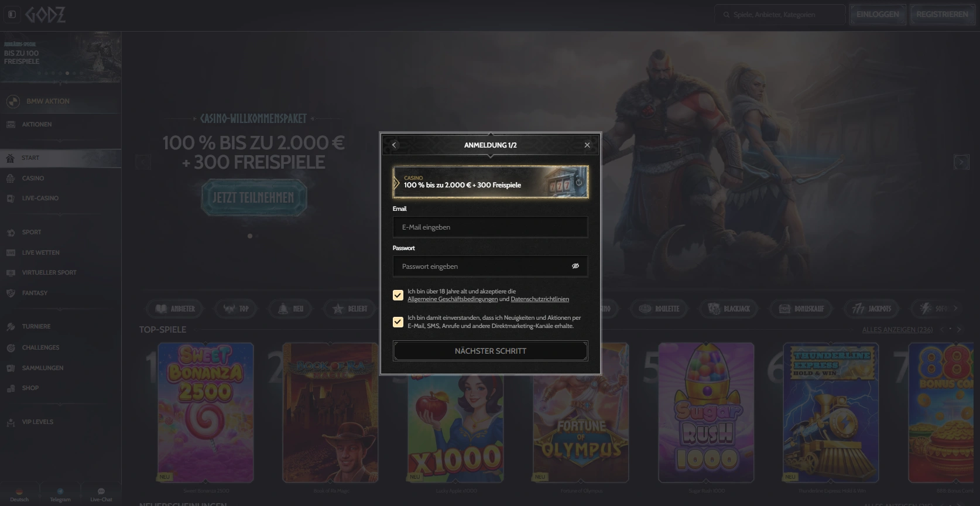Open the Telegram channel icon
The image size is (980, 506).
pyautogui.click(x=60, y=492)
